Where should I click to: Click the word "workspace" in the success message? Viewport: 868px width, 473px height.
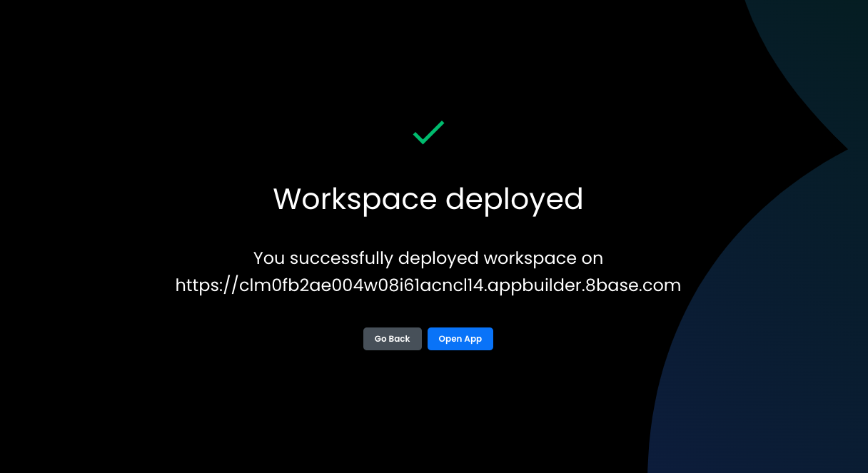click(523, 258)
